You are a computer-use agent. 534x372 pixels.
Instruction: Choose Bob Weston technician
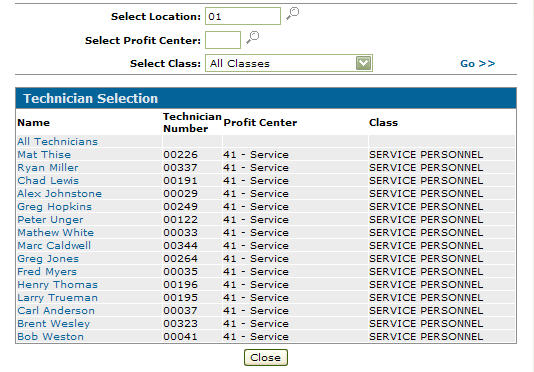click(x=50, y=336)
